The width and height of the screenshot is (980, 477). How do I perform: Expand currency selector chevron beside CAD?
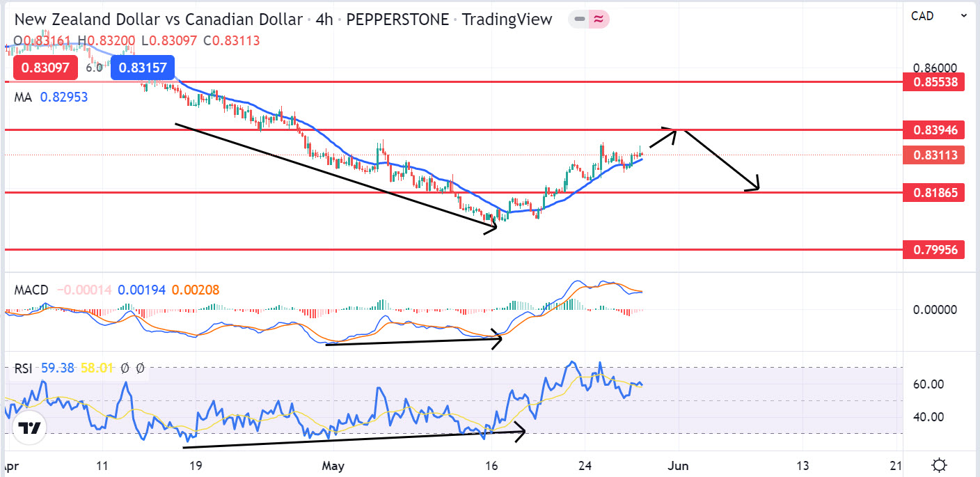964,15
